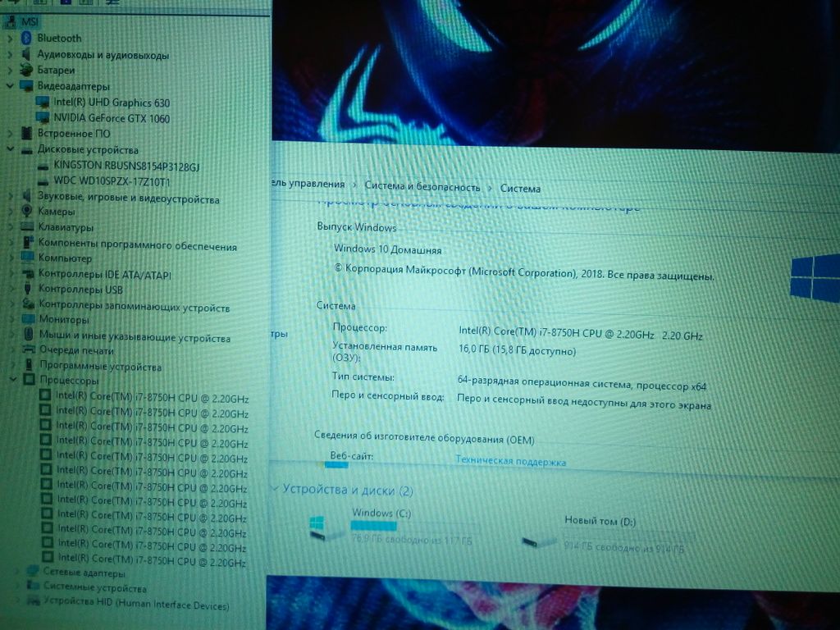Select the Windows (C:) drive label
The image size is (840, 630).
coord(381,513)
